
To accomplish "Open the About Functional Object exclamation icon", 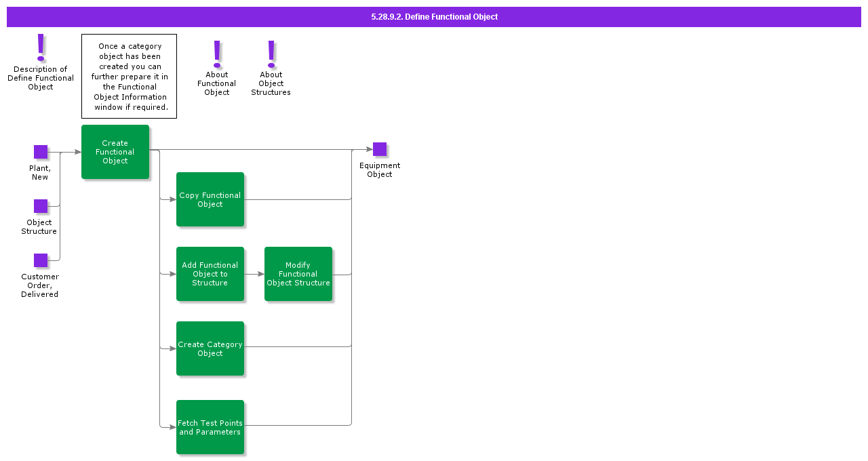I will [x=217, y=53].
